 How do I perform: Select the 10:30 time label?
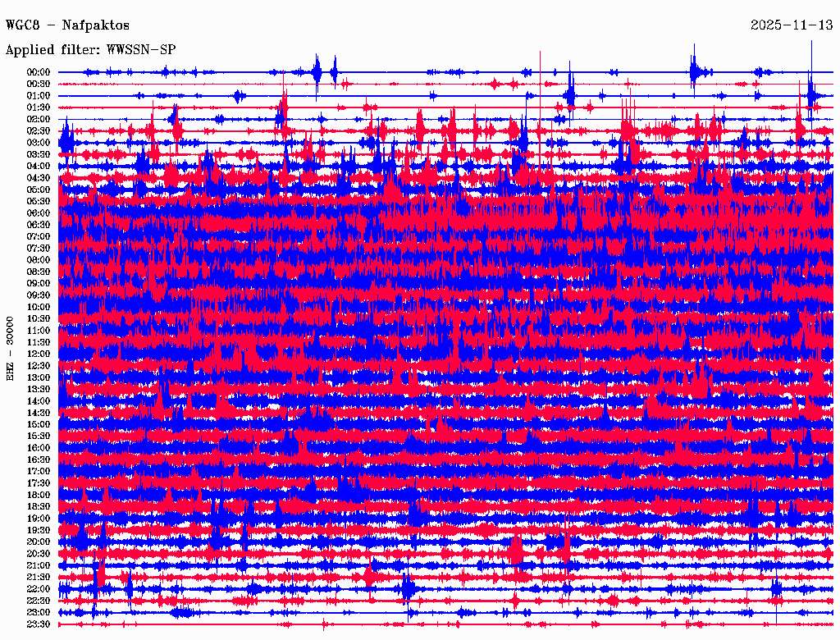39,319
